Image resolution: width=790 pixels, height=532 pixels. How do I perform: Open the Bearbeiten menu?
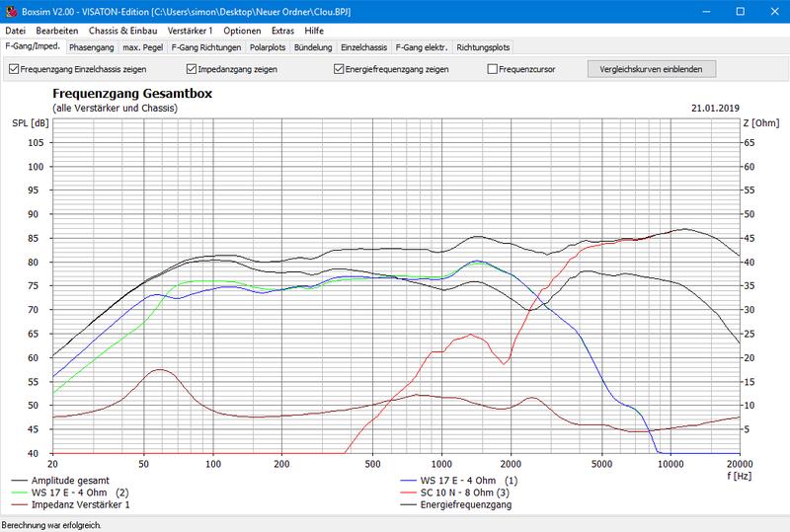coord(55,31)
